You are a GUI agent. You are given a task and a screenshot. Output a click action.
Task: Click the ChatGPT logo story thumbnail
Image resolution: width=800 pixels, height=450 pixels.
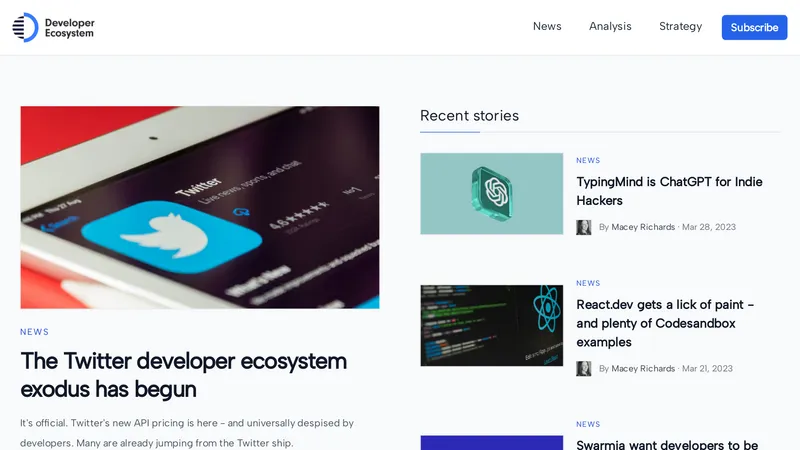pos(491,193)
